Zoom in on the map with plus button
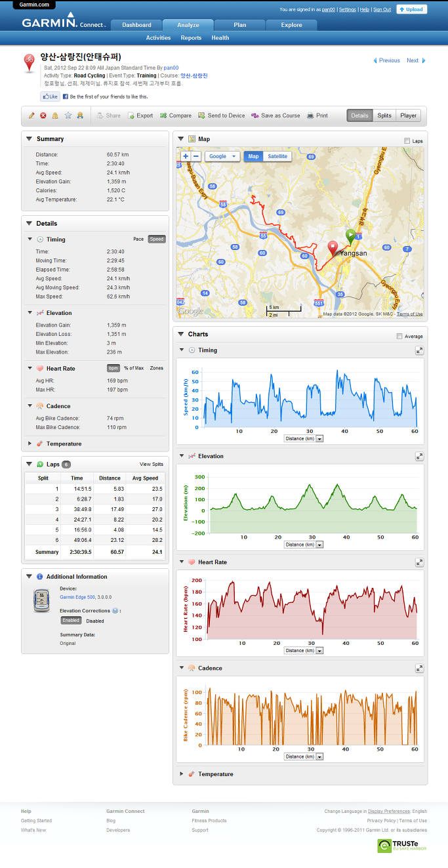The height and width of the screenshot is (868, 448). tap(186, 156)
